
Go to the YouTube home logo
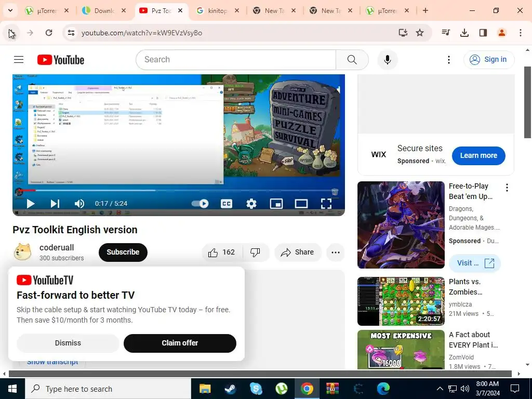point(61,60)
